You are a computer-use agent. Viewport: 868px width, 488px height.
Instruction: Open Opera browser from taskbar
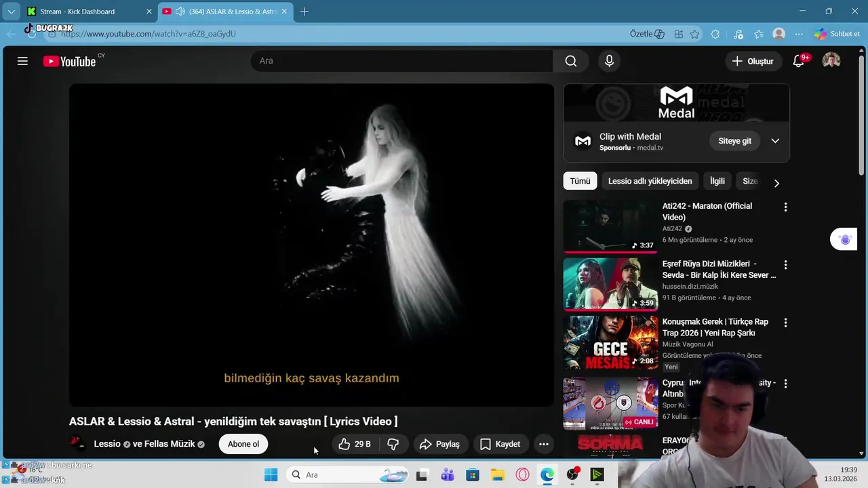point(522,474)
